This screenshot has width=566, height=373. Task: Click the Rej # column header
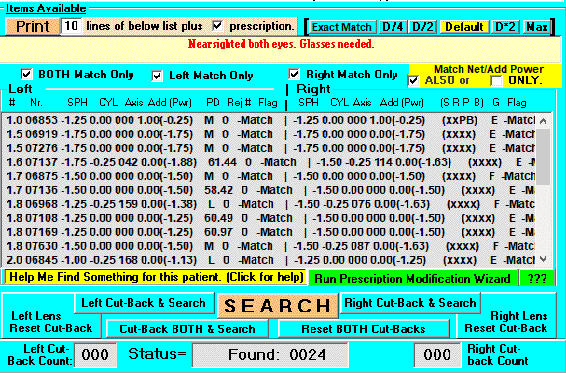pos(239,103)
